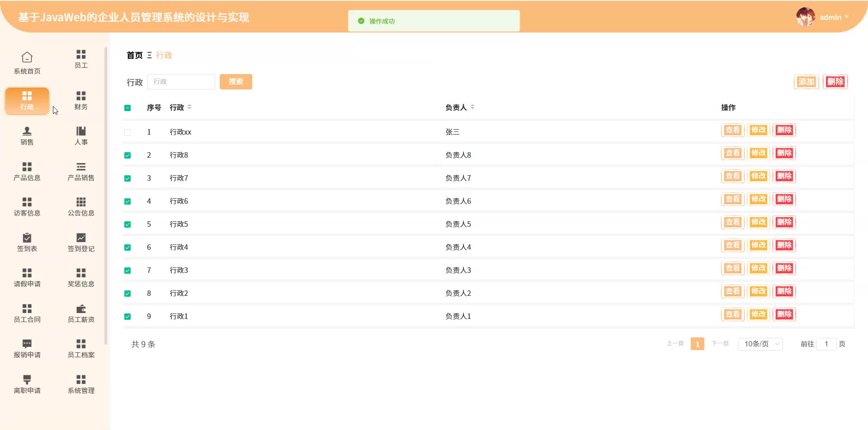Edit the 行政5 row with 修改
Screen dimensions: 868x430
coord(759,222)
